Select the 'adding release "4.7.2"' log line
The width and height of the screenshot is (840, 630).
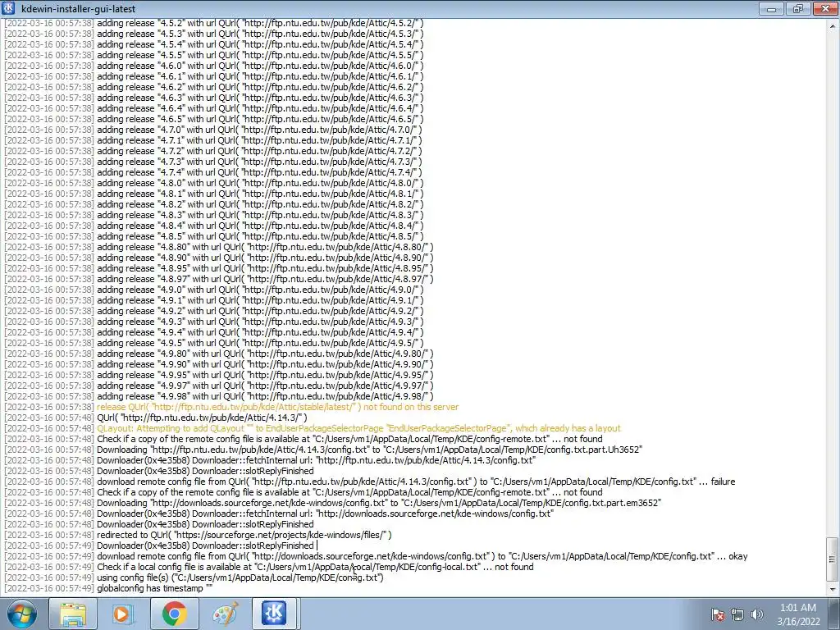(214, 151)
